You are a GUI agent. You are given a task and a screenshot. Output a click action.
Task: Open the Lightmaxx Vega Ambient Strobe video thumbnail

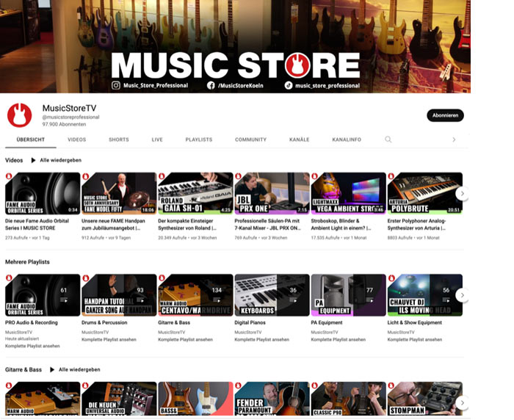pos(349,193)
